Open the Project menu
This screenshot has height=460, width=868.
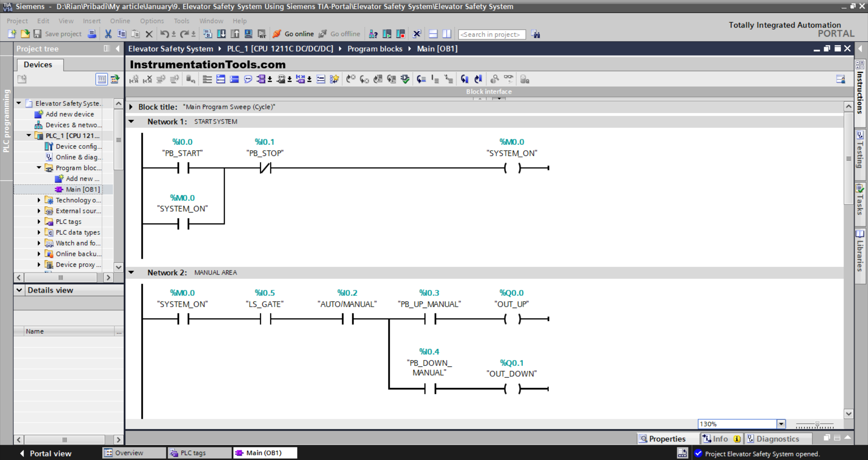pos(17,21)
